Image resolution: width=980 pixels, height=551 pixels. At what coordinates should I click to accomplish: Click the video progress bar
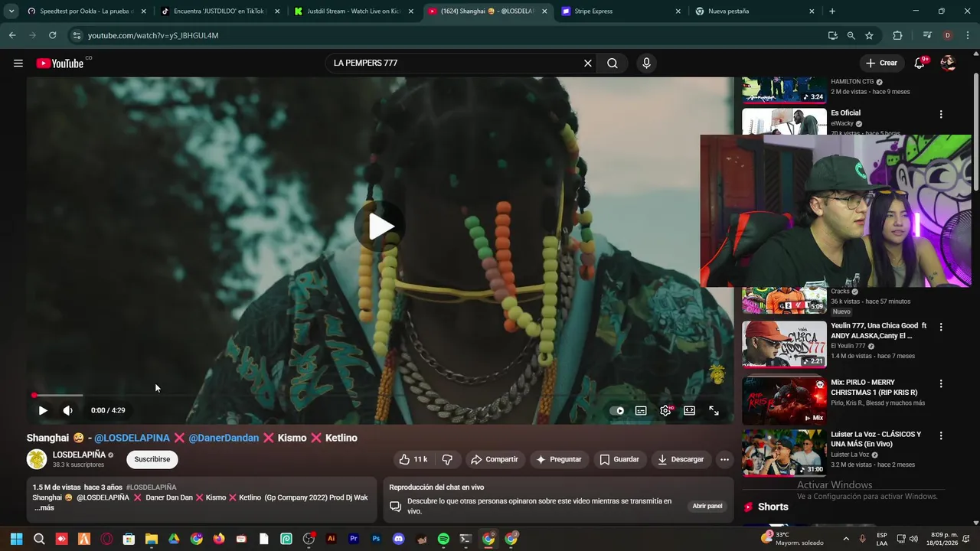point(381,396)
